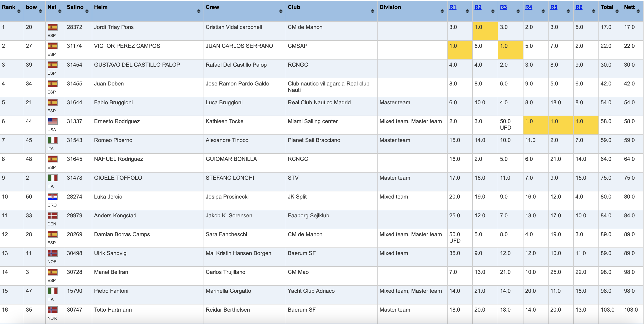The height and width of the screenshot is (324, 644).
Task: Select helm name VICTOR PEREZ CAMPOS
Action: (x=127, y=46)
